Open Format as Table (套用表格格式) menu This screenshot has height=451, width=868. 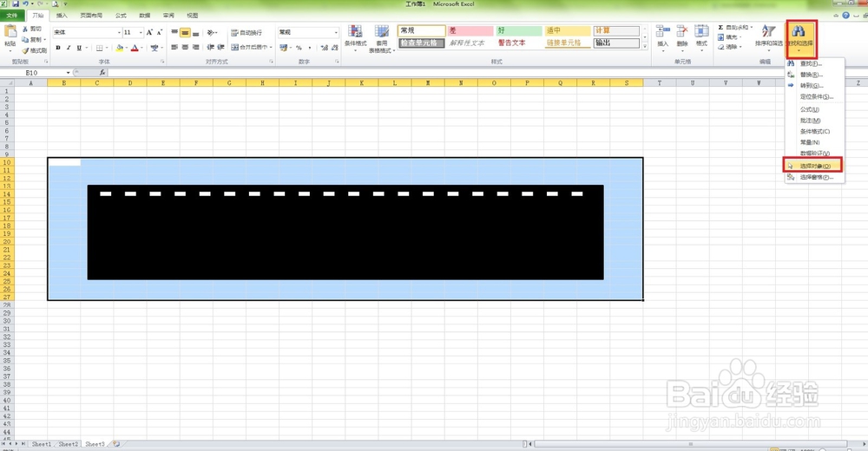click(381, 39)
